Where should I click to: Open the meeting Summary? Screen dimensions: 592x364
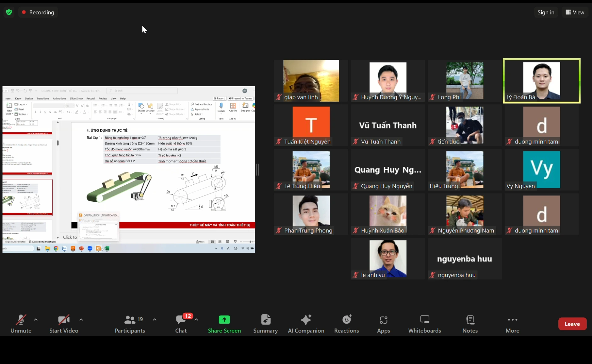tap(265, 324)
